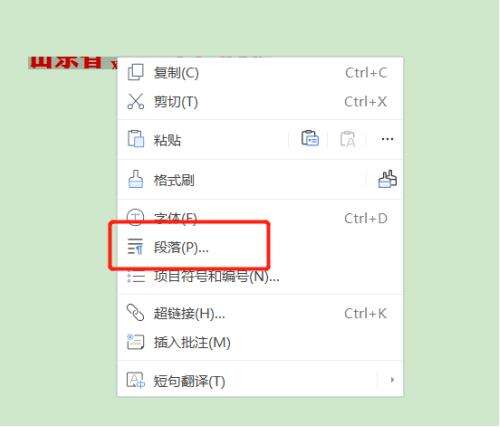The width and height of the screenshot is (500, 427).
Task: Click the format painter brush icon
Action: pyautogui.click(x=136, y=179)
